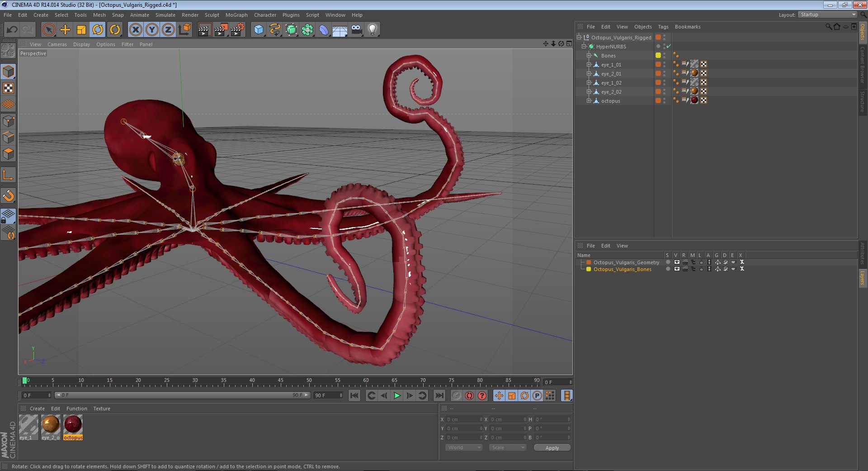868x471 pixels.
Task: Open the Layout Startup dropdown
Action: 827,15
